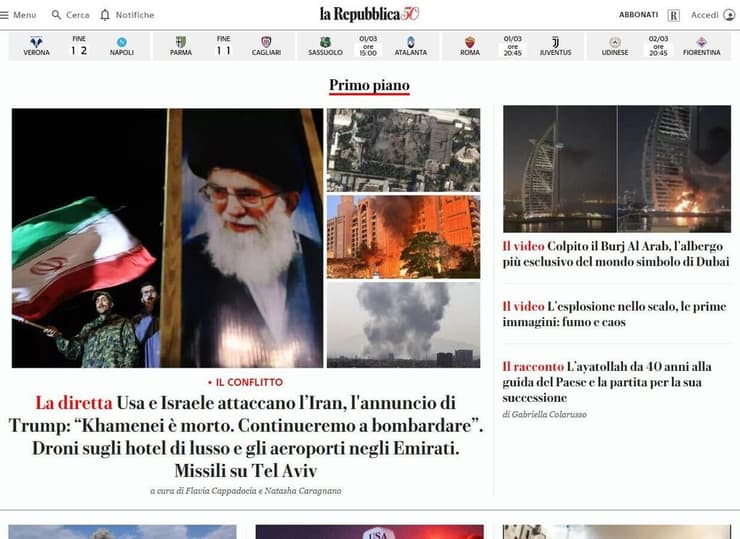
Task: Open the hamburger Menu icon
Action: click(x=6, y=15)
